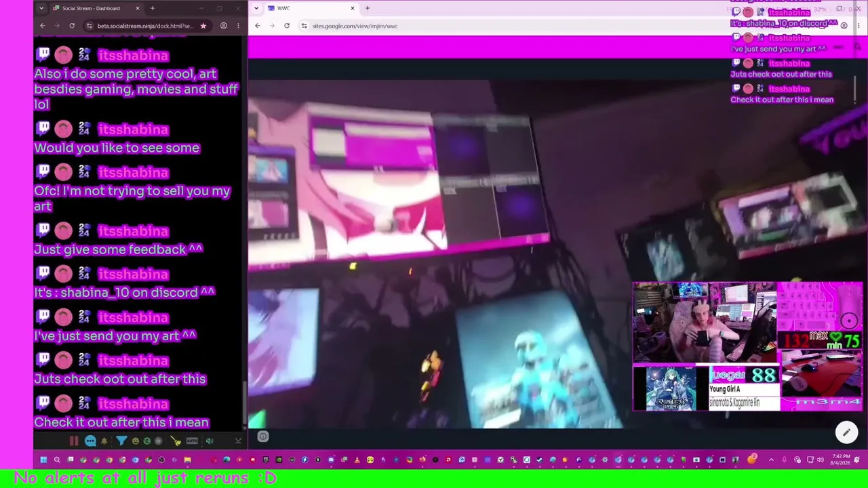Click the info icon below the WWC video

coord(263,436)
